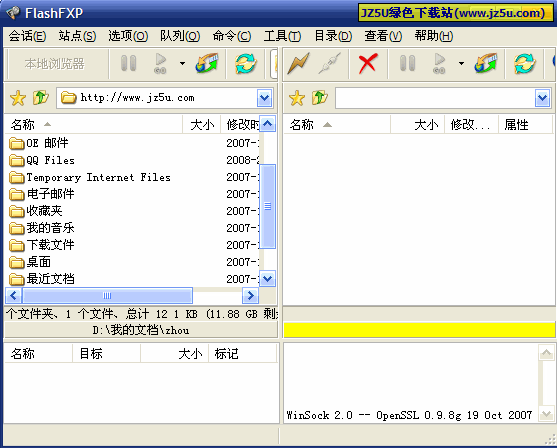Click the left pane horizontal scrollbar thumb

[107, 296]
